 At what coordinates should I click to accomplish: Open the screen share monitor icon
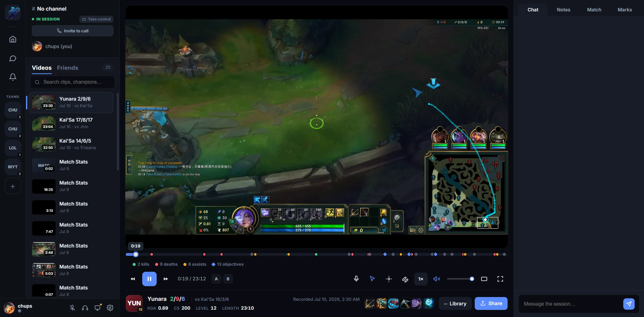98,308
